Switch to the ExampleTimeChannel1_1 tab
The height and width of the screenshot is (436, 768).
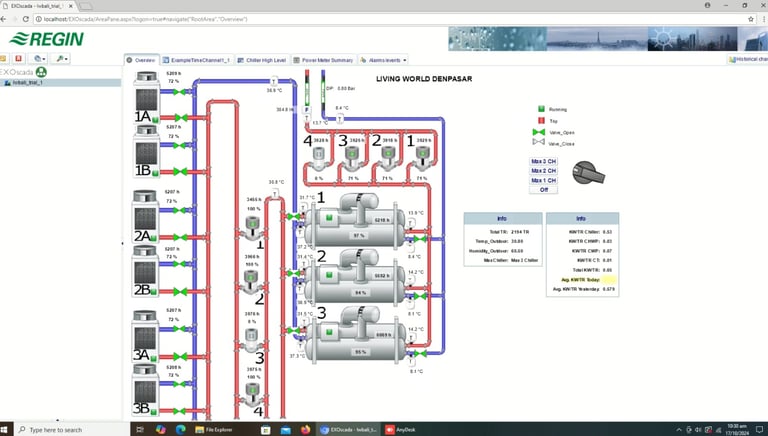point(196,60)
